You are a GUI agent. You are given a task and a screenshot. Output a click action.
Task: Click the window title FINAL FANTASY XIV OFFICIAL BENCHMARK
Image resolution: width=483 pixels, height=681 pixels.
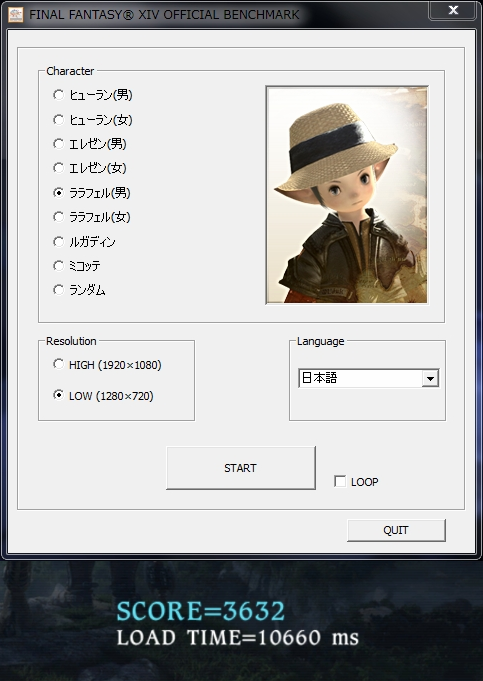[x=164, y=15]
